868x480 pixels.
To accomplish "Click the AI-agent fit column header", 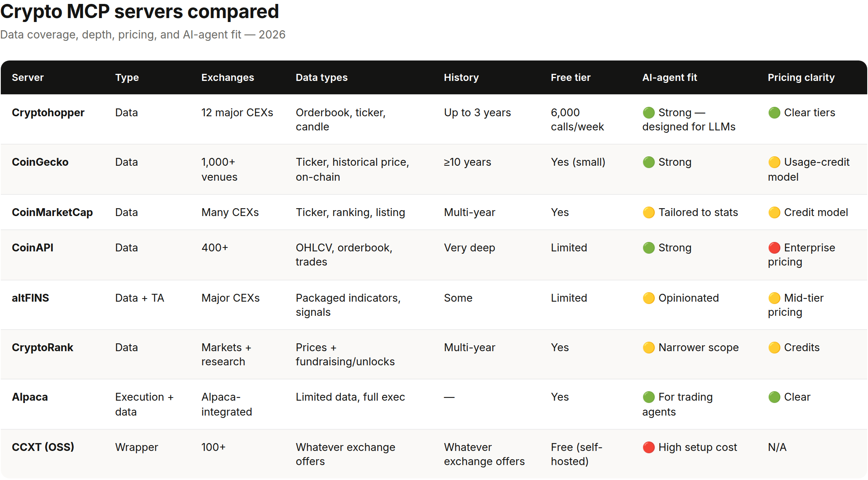I will (669, 77).
